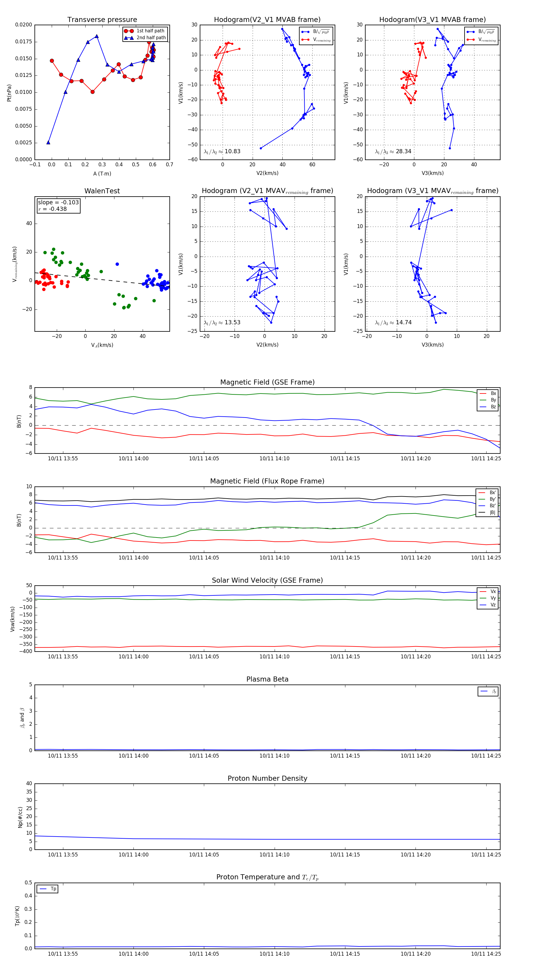Image resolution: width=535 pixels, height=980 pixels.
Task: Select B/√μ0ρ legend entry in V2_V1 MVAB hodogram
Action: pyautogui.click(x=315, y=32)
